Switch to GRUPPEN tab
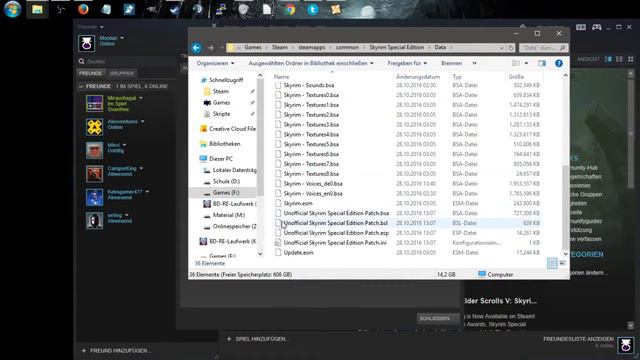Image resolution: width=640 pixels, height=360 pixels. 122,73
